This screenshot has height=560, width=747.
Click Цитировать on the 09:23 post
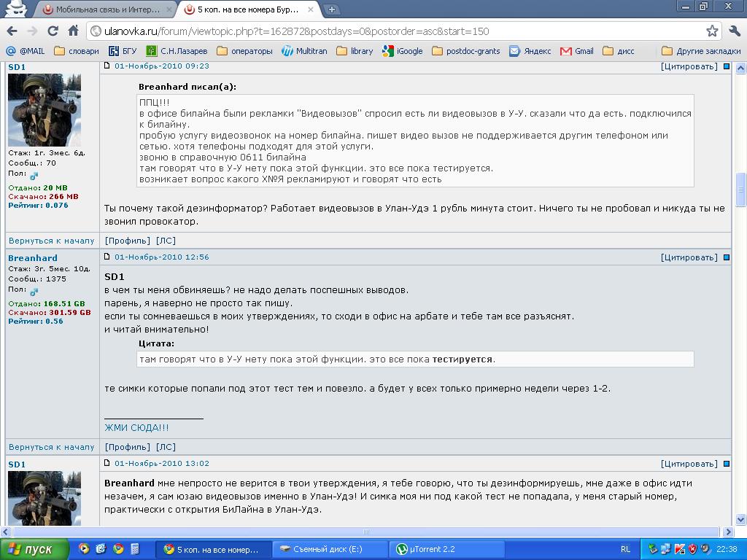689,66
